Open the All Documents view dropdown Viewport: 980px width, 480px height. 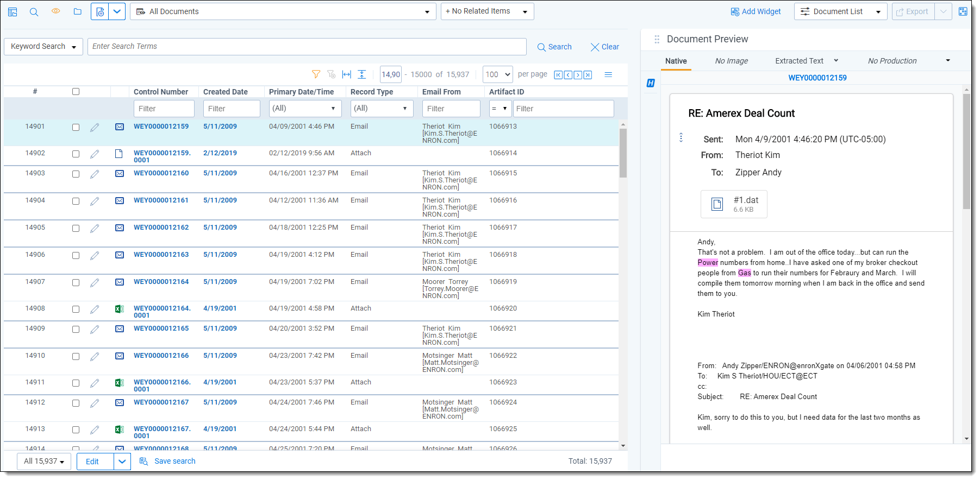coord(283,11)
